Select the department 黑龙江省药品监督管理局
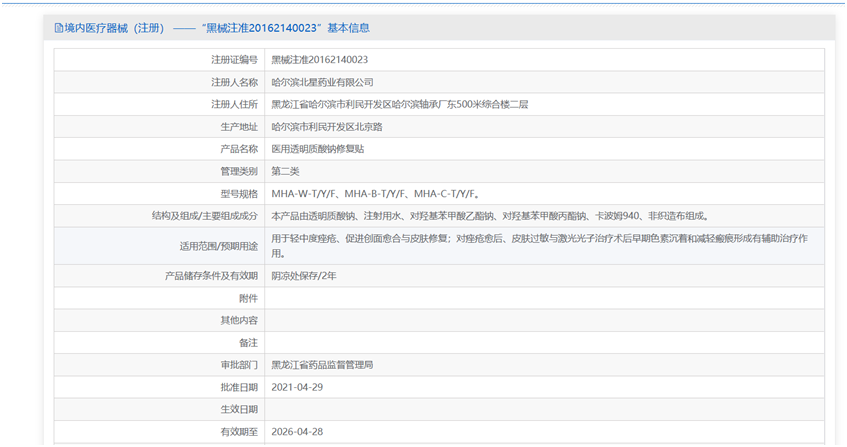The image size is (847, 447). coord(322,365)
